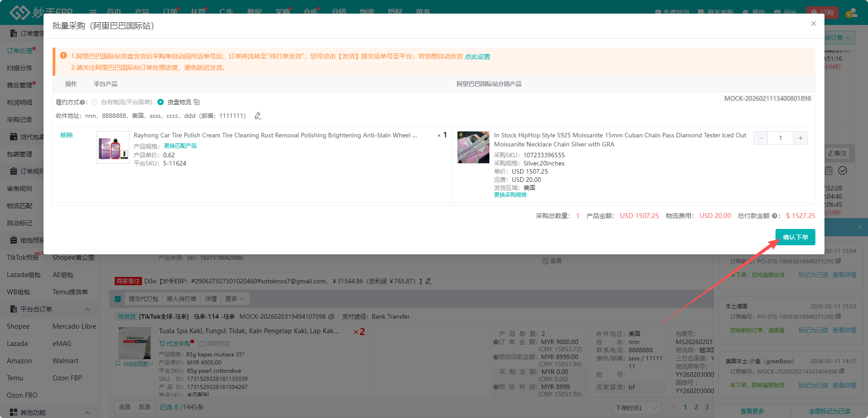The image size is (868, 418).
Task: Collapse the 其他功能 sidebar section
Action: point(87,413)
